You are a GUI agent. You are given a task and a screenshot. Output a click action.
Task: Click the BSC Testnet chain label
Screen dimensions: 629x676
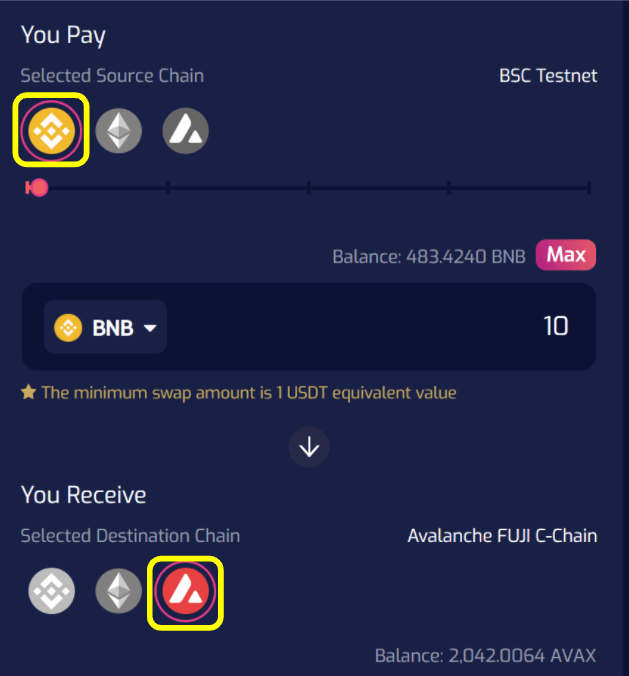(x=548, y=76)
